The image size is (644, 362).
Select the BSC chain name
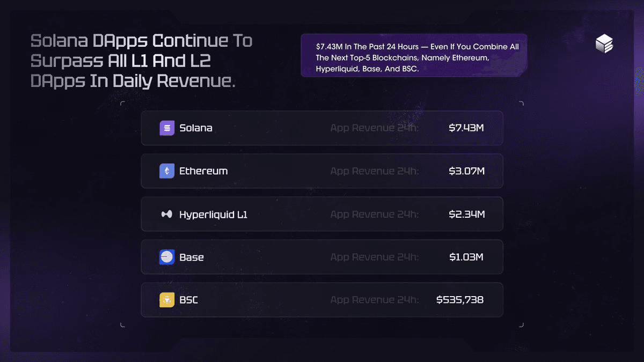click(x=188, y=300)
